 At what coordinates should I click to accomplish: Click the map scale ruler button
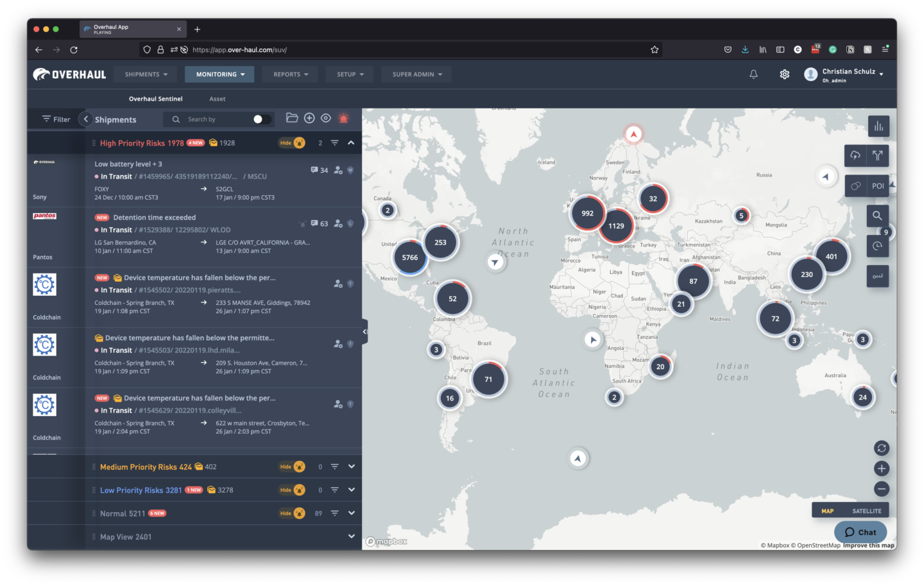pos(877,276)
